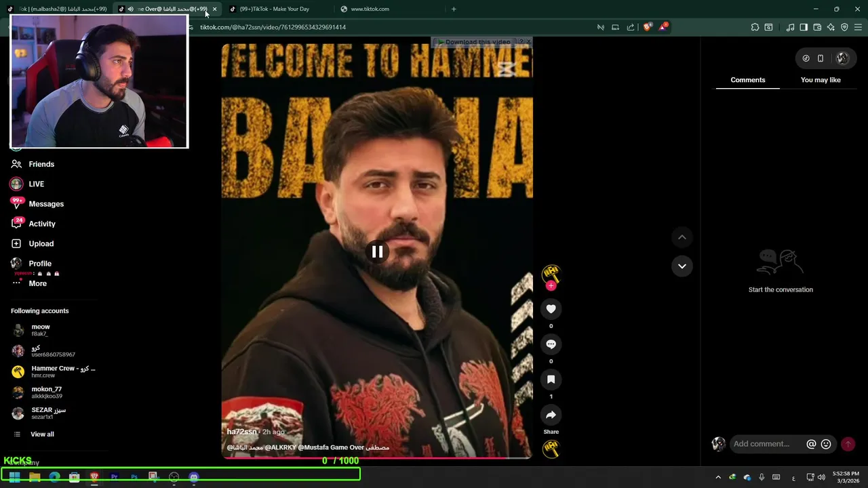Go to next video with down arrow
This screenshot has width=868, height=488.
682,266
